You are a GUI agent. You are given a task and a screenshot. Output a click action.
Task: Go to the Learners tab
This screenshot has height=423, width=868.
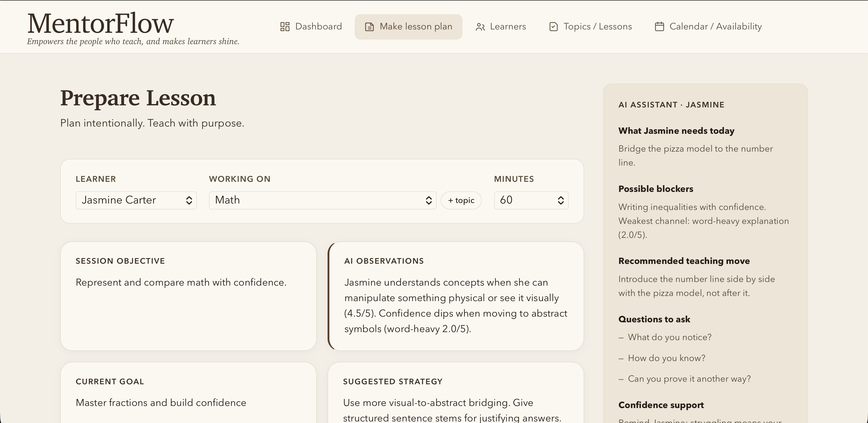[x=501, y=27]
